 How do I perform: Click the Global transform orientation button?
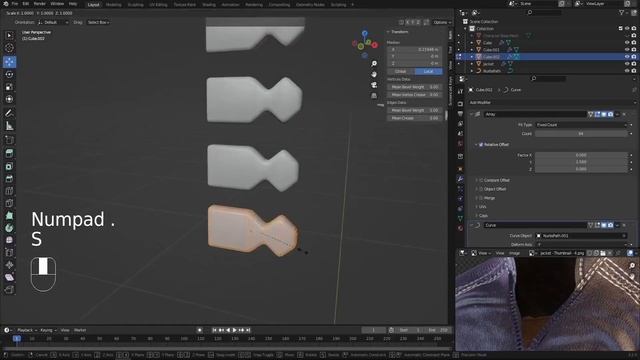pyautogui.click(x=400, y=71)
